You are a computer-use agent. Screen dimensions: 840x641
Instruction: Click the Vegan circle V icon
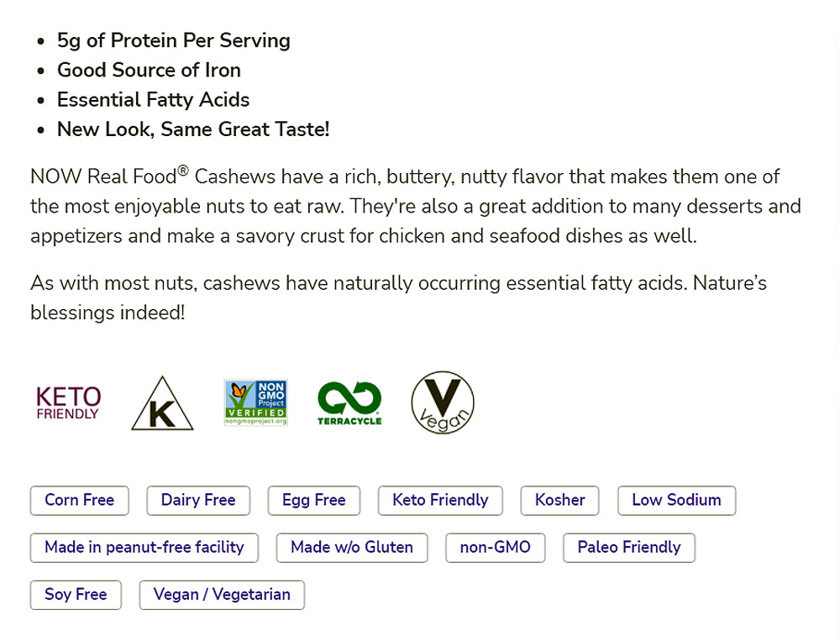click(443, 403)
